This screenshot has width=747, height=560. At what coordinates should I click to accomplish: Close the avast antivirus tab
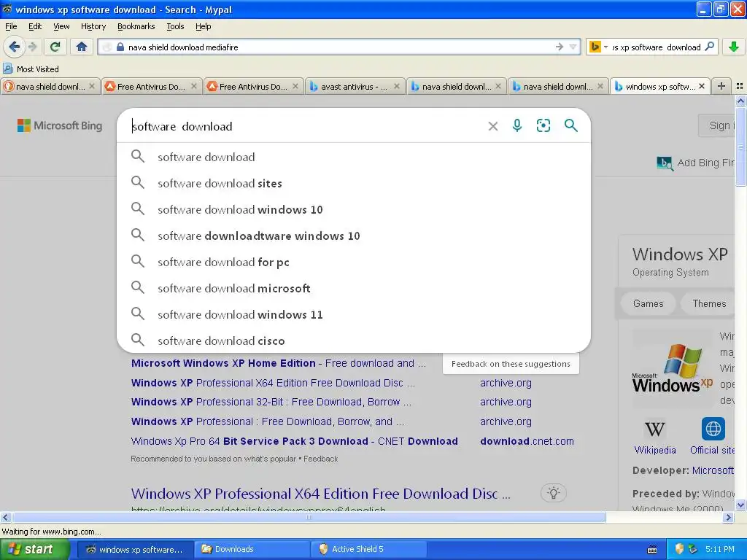click(396, 86)
